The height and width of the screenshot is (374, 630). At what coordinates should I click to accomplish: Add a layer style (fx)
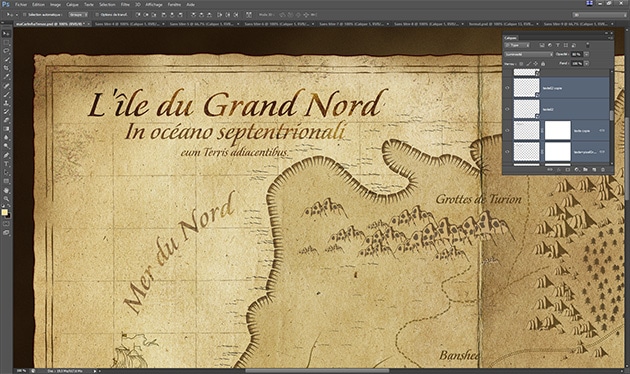tap(559, 170)
